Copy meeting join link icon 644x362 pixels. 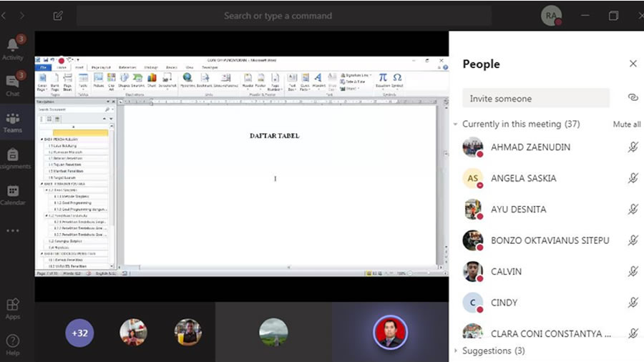(x=633, y=97)
